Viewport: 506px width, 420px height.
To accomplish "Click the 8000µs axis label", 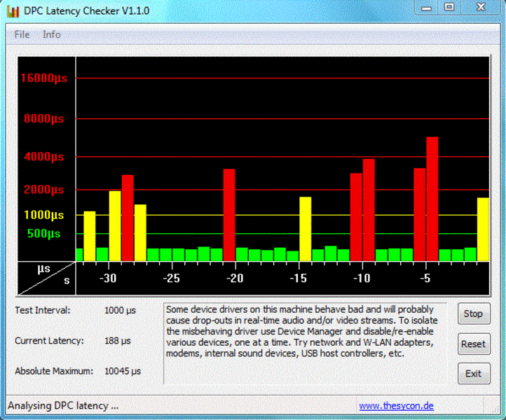I will [44, 118].
